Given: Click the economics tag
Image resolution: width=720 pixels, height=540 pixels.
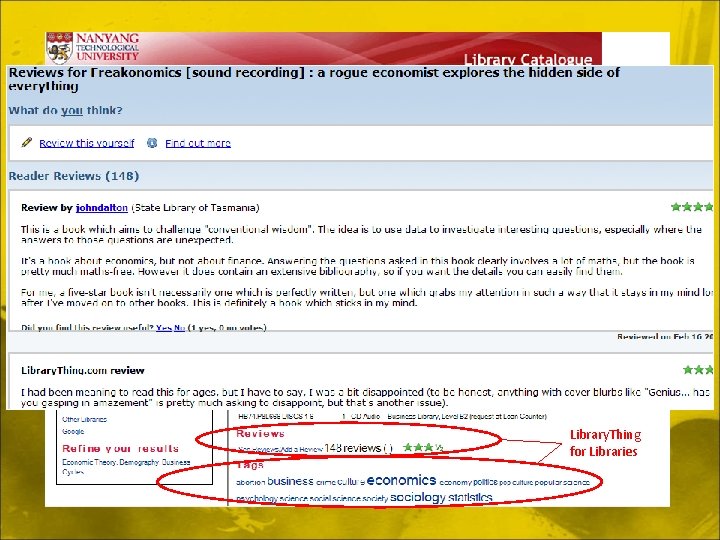Looking at the screenshot, I should (401, 480).
